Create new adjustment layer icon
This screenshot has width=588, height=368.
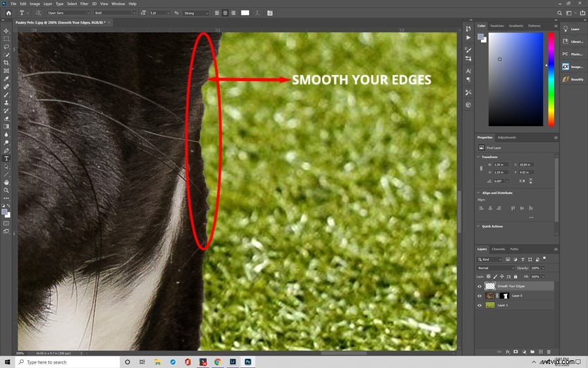524,352
